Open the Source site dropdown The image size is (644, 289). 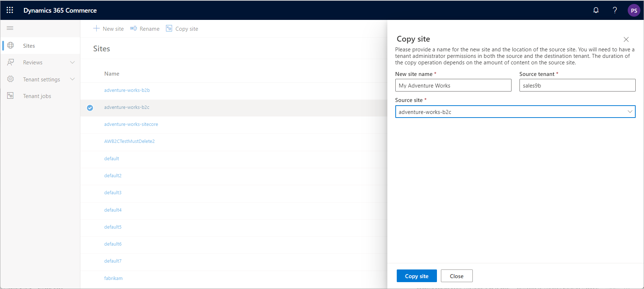pyautogui.click(x=515, y=112)
